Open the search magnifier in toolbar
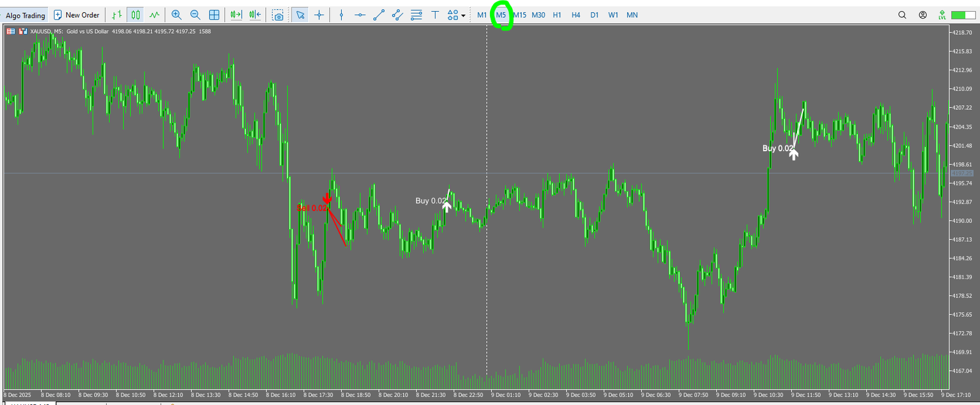The height and width of the screenshot is (405, 980). [902, 15]
